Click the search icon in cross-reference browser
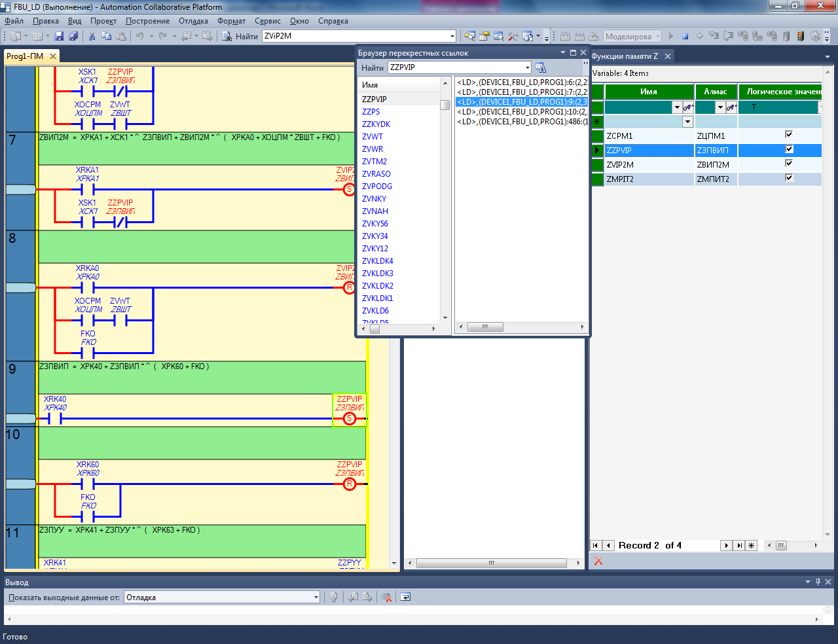The image size is (838, 644). [x=541, y=67]
